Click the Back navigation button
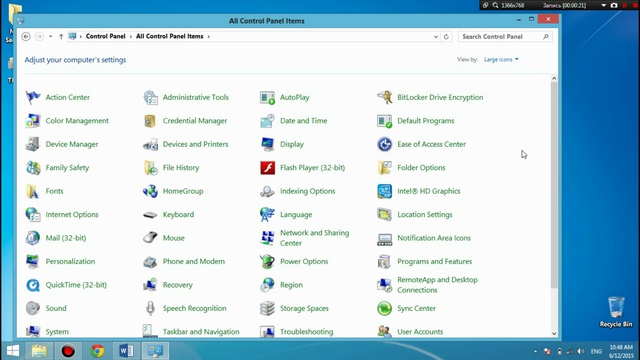Image resolution: width=640 pixels, height=360 pixels. coord(26,37)
